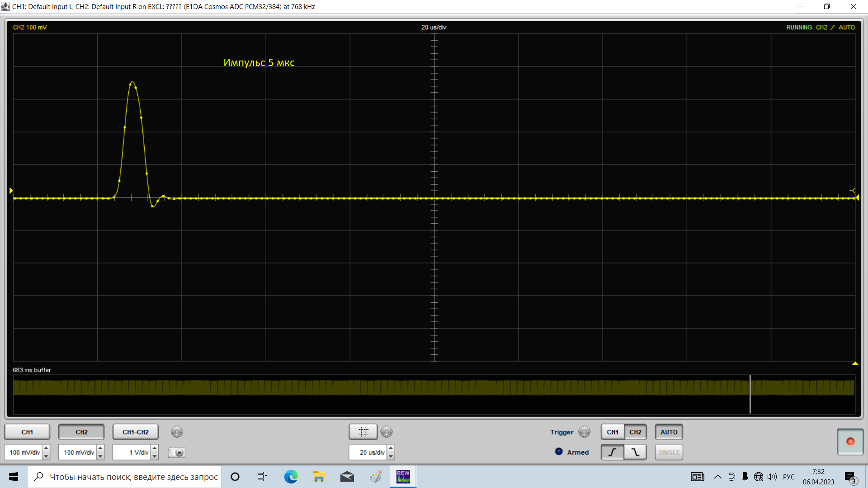The image size is (868, 488).
Task: Increase CH1 100 mV/div scale
Action: coord(46,449)
